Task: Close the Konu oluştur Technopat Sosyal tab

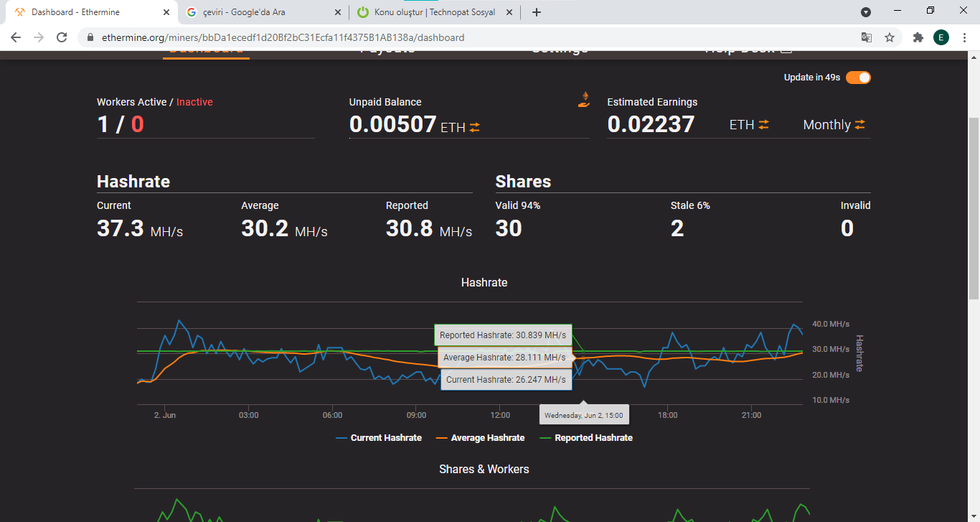Action: (x=509, y=12)
